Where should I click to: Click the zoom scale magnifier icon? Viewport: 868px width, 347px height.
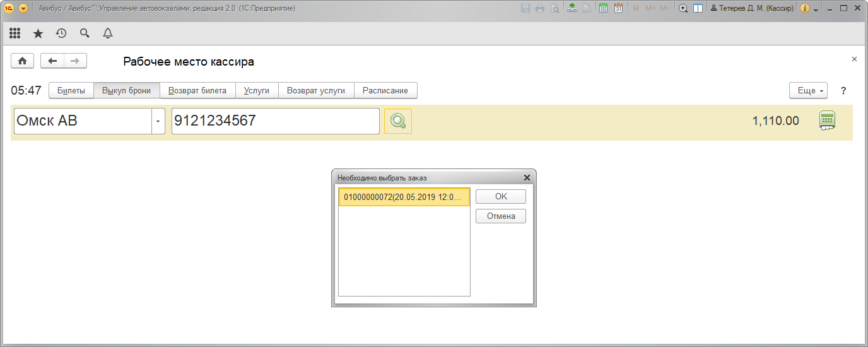tap(683, 8)
